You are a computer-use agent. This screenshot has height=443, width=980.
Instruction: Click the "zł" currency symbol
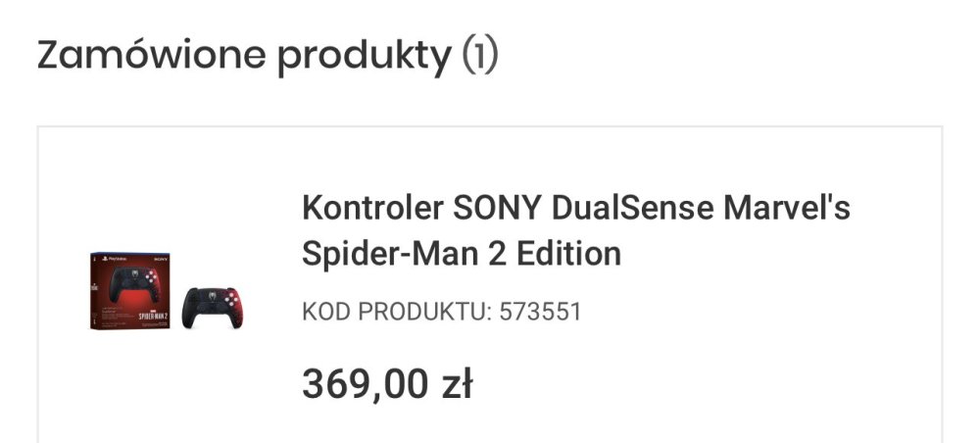click(x=456, y=383)
